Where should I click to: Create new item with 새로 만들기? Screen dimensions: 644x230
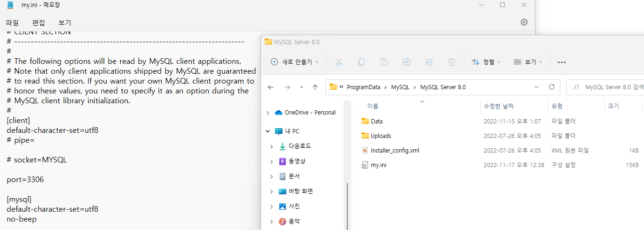point(295,62)
